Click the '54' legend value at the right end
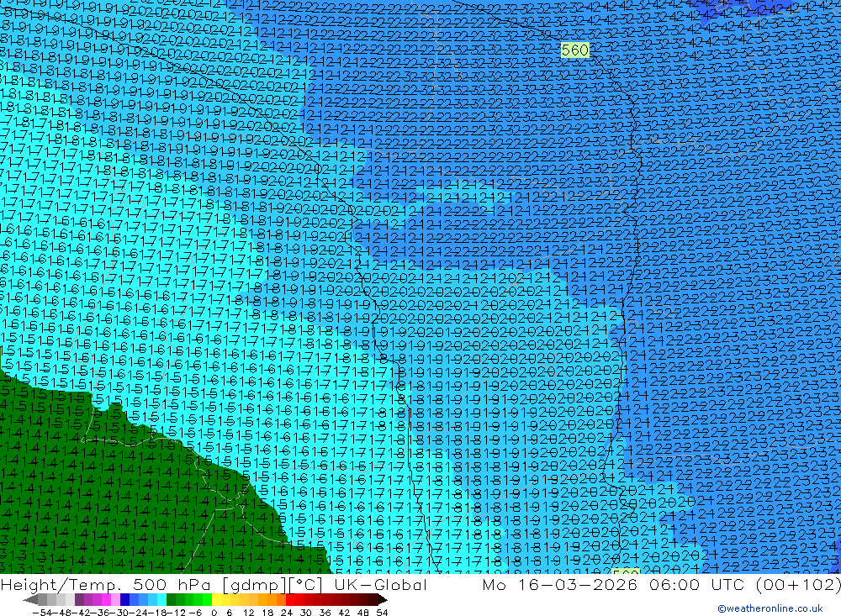Viewport: 841px width, 616px height. pos(382,613)
